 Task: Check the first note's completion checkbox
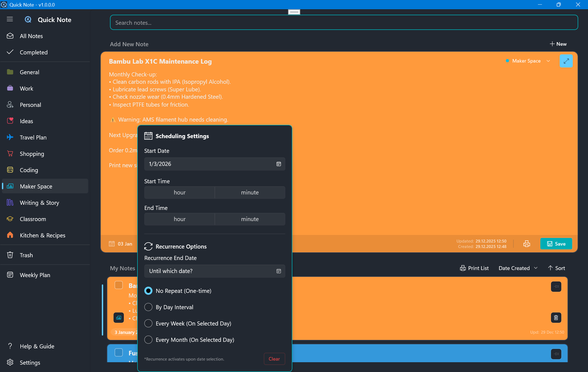tap(119, 285)
